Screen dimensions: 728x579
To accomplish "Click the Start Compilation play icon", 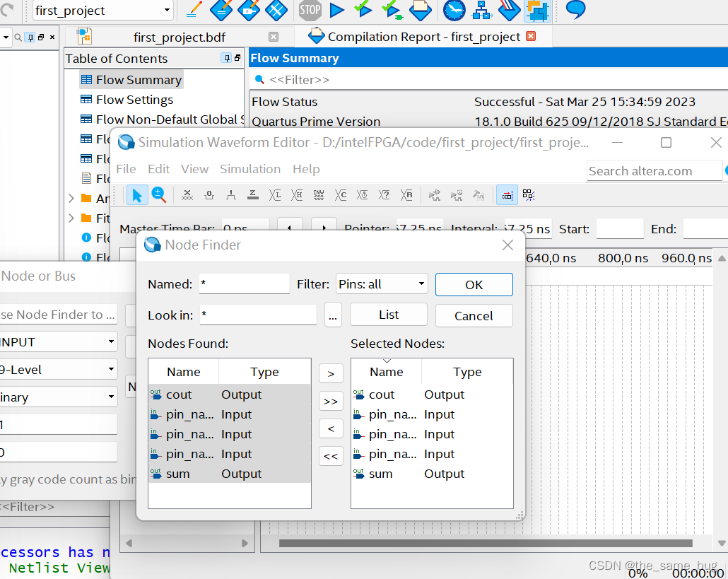I will point(336,10).
